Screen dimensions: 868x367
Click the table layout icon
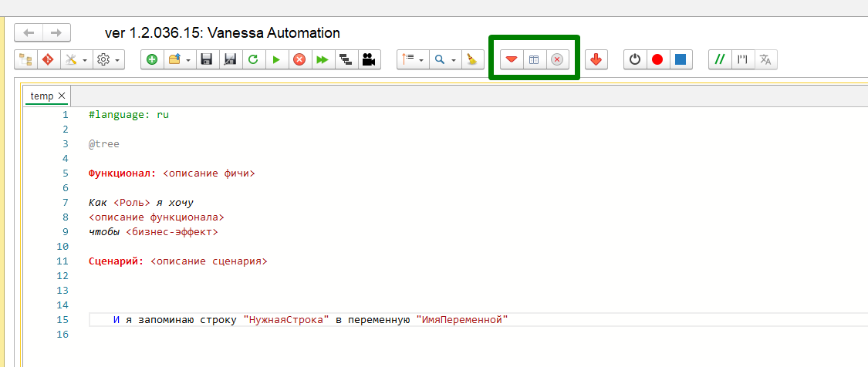pyautogui.click(x=534, y=60)
